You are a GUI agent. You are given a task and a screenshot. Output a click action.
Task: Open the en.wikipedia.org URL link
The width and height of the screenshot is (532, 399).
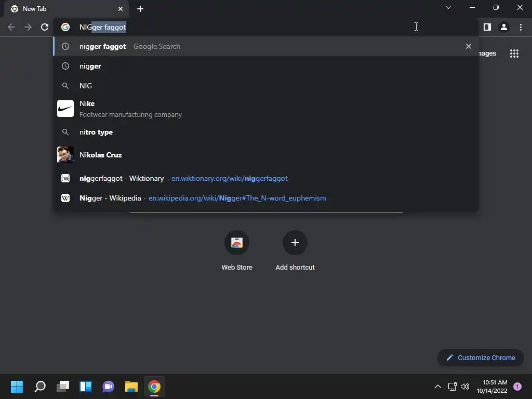pos(237,198)
